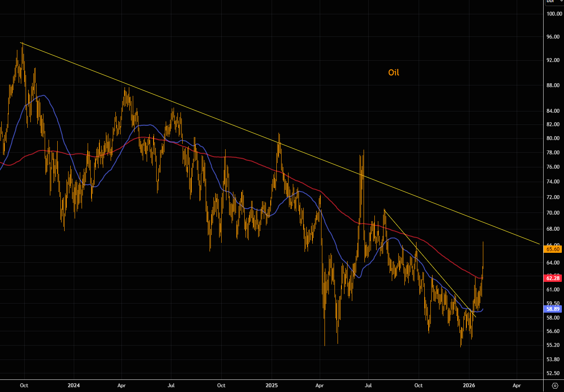Screen dimensions: 564x392
Task: Click the 52.50 price axis label
Action: pyautogui.click(x=552, y=373)
